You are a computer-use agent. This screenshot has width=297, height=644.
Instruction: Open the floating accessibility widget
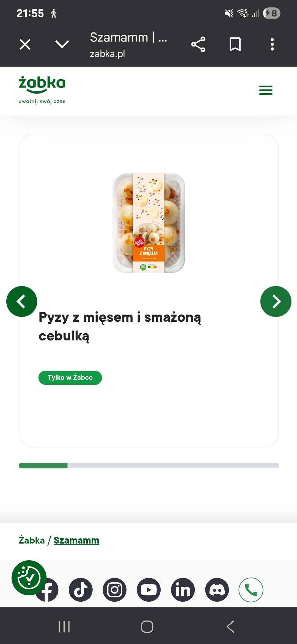pyautogui.click(x=29, y=577)
